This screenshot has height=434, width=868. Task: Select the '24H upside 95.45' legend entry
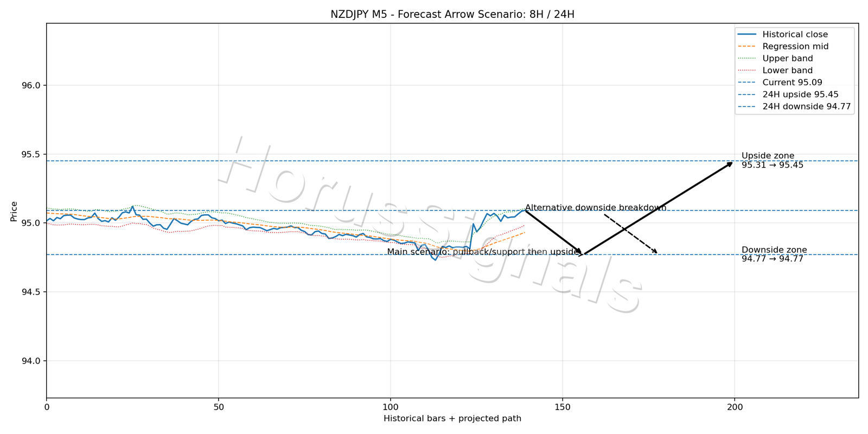click(788, 94)
